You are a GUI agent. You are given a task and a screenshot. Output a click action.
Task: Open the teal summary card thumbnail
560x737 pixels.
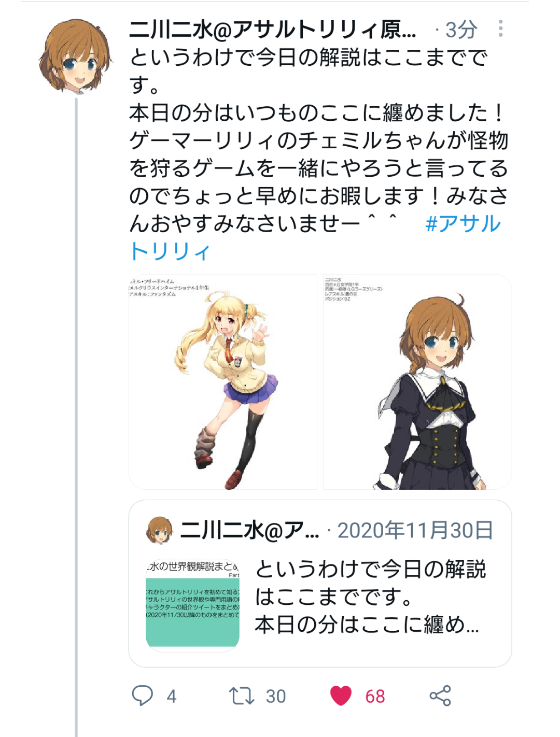click(x=192, y=604)
